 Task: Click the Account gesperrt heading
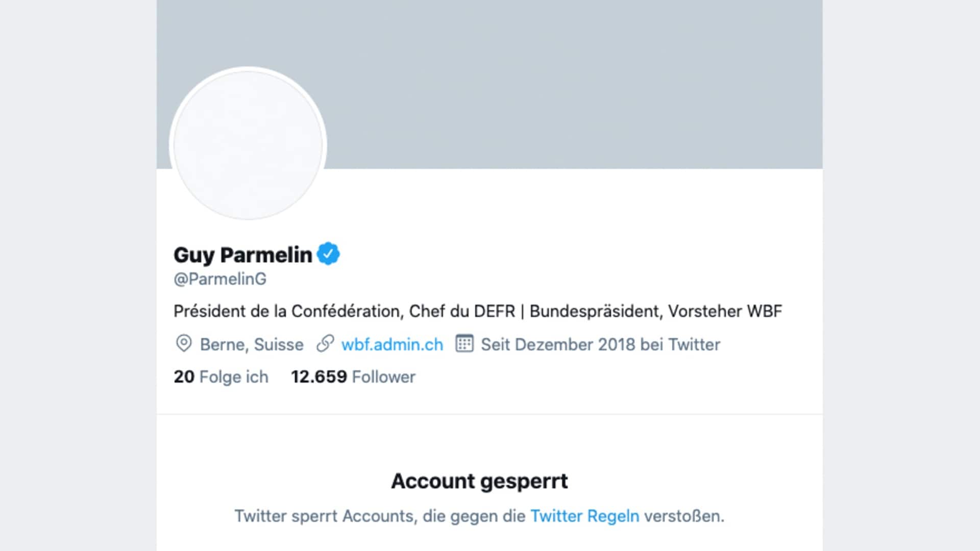(x=479, y=481)
